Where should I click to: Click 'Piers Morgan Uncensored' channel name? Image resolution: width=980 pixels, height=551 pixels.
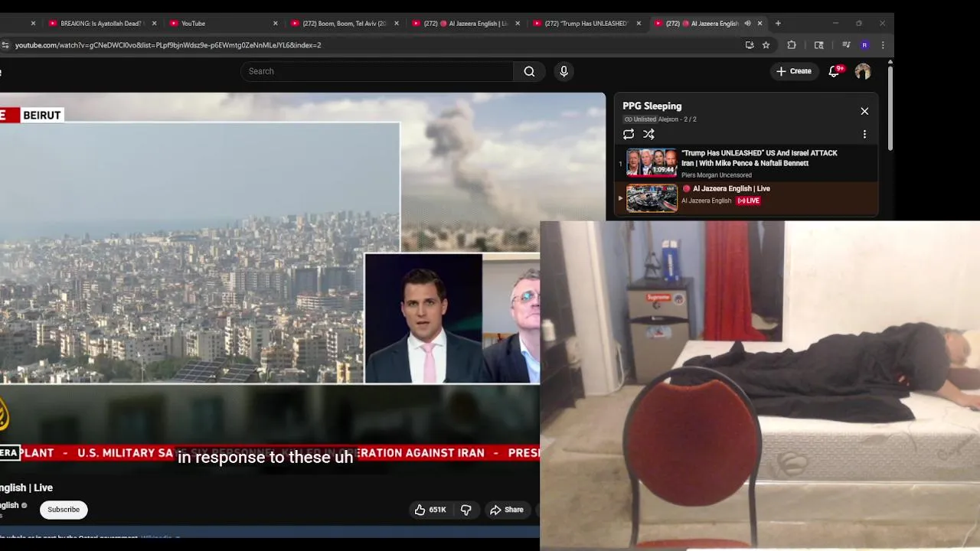pos(716,175)
